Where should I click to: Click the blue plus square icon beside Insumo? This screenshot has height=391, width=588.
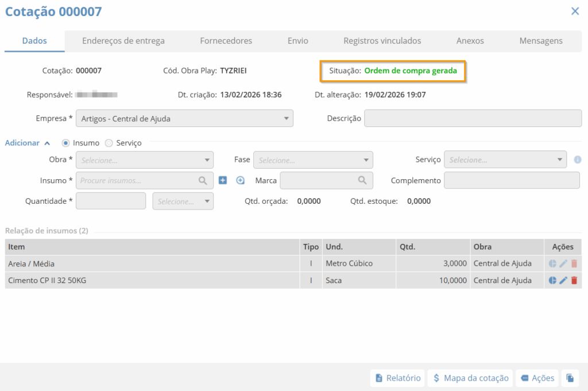pos(223,180)
